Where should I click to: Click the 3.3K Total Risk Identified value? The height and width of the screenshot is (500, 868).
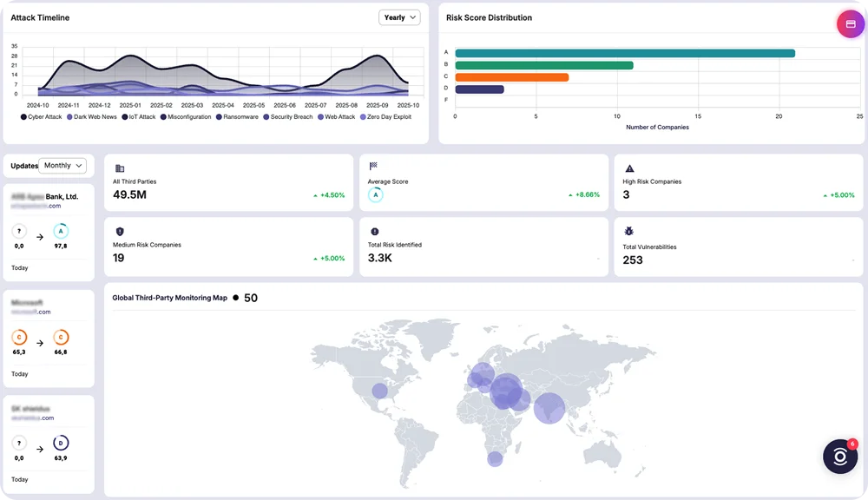(x=380, y=258)
